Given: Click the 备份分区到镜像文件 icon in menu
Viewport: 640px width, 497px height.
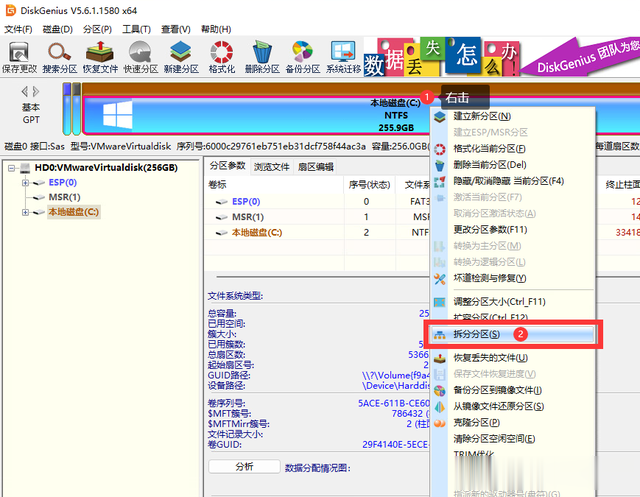Looking at the screenshot, I should click(440, 391).
